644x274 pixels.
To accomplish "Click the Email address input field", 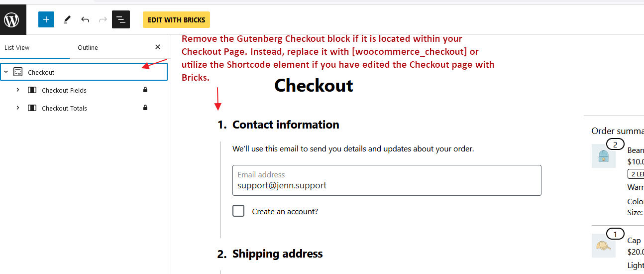I will click(x=387, y=180).
